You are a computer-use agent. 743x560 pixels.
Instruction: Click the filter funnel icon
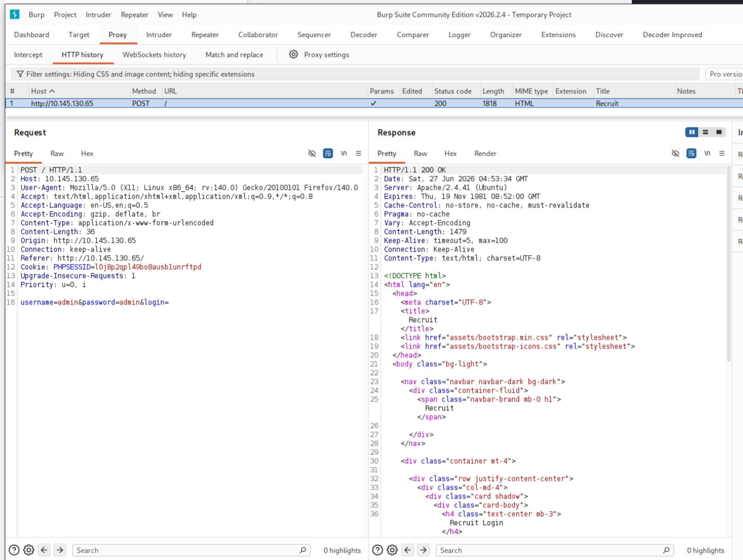pyautogui.click(x=20, y=74)
